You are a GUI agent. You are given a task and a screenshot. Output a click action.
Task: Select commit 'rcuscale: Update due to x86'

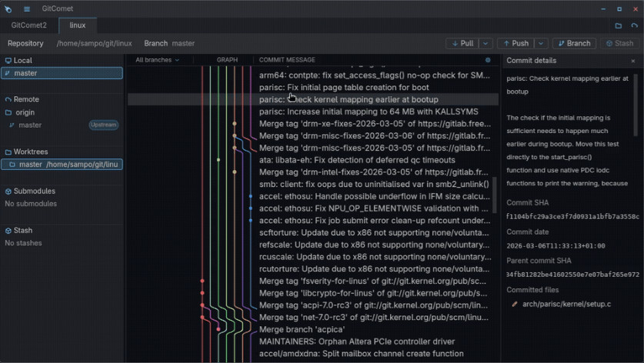pos(313,257)
